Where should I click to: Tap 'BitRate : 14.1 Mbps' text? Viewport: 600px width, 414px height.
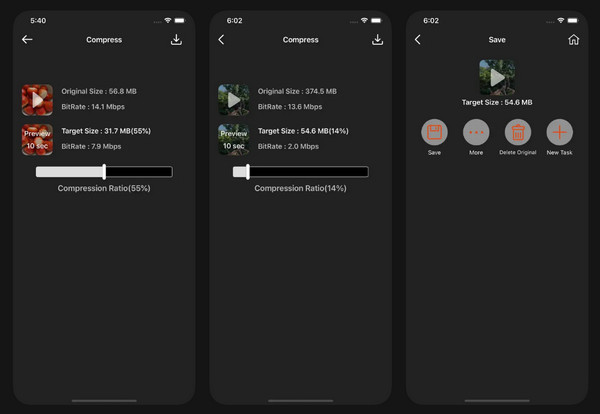[93, 107]
